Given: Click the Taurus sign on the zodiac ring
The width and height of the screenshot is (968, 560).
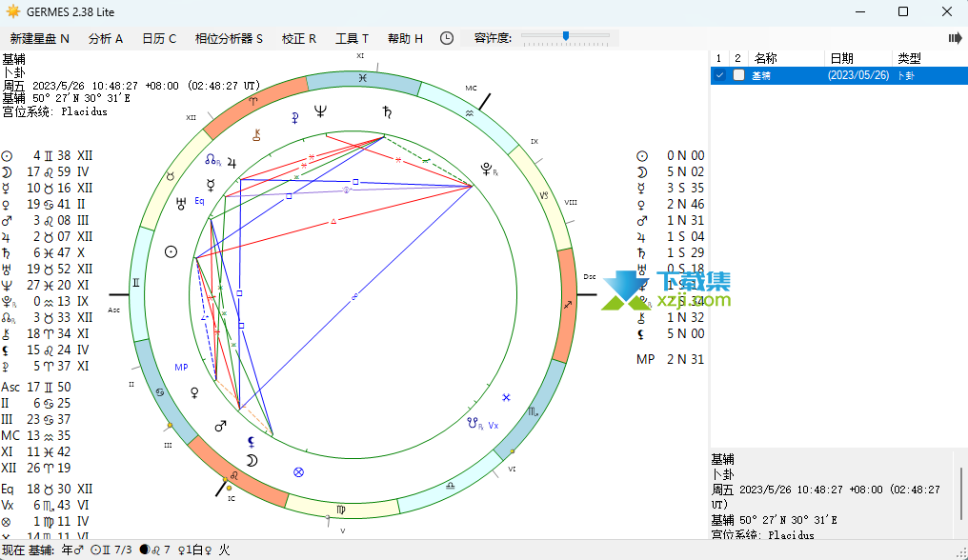Looking at the screenshot, I should [171, 176].
